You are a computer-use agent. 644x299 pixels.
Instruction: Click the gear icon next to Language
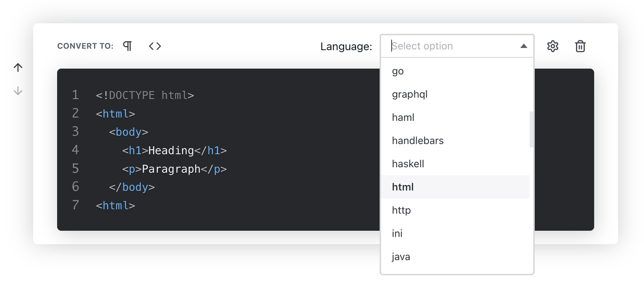(553, 46)
